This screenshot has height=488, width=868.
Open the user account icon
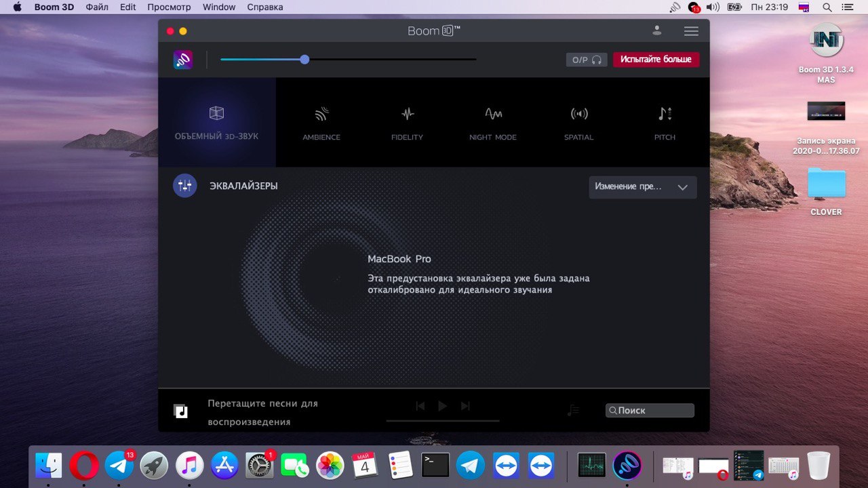[x=656, y=30]
